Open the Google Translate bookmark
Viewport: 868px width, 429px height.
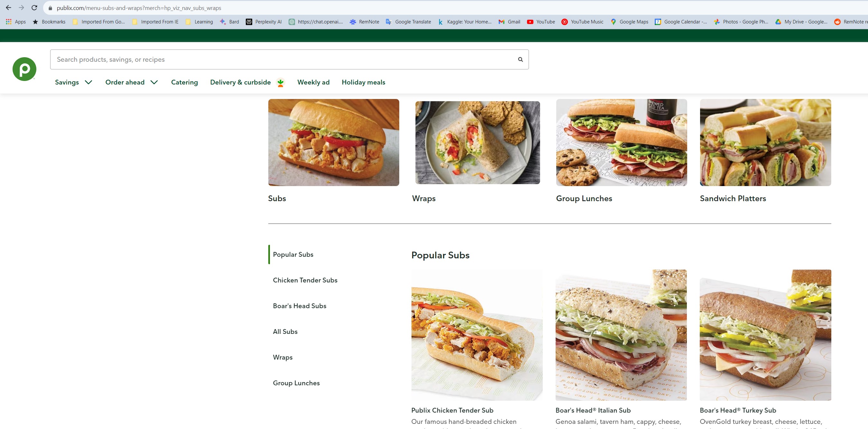(x=408, y=22)
